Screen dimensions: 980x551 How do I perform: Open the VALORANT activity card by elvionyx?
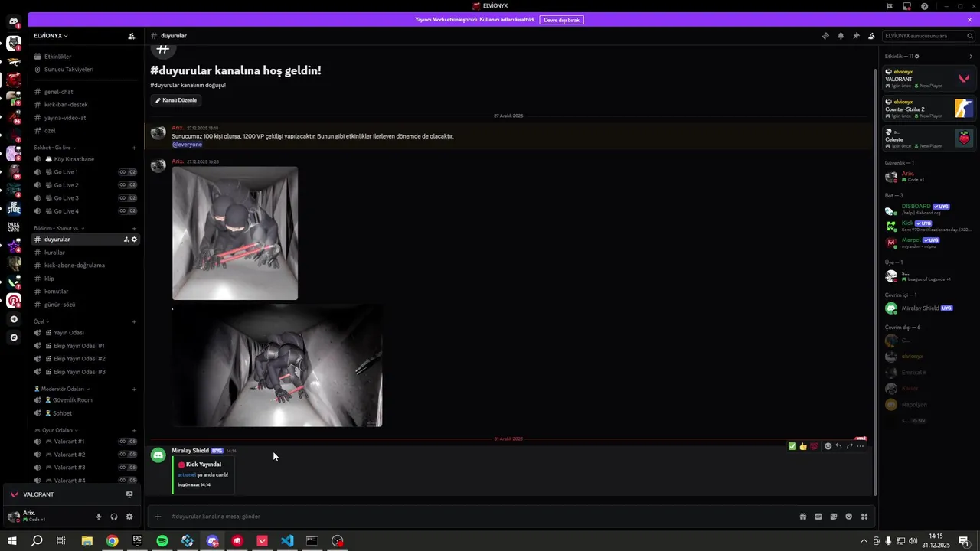click(x=928, y=78)
